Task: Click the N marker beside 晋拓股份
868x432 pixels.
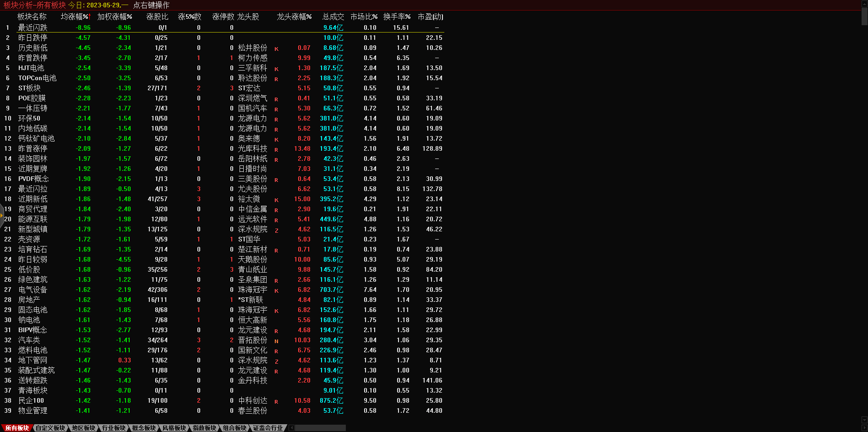Action: tap(276, 341)
